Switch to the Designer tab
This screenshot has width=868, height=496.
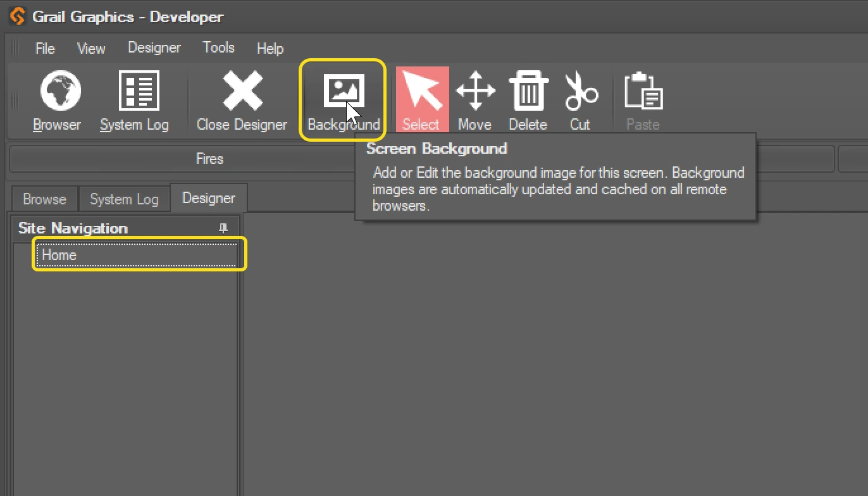point(209,198)
